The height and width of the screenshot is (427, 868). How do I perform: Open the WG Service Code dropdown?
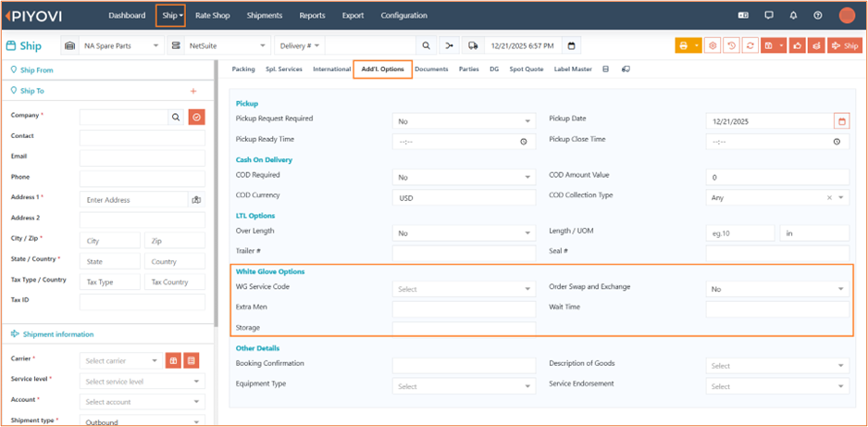pos(464,289)
